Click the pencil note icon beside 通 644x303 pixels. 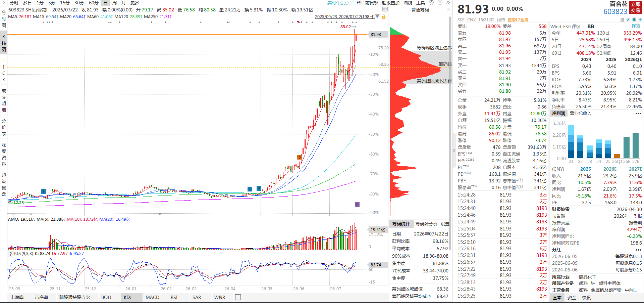(628, 19)
